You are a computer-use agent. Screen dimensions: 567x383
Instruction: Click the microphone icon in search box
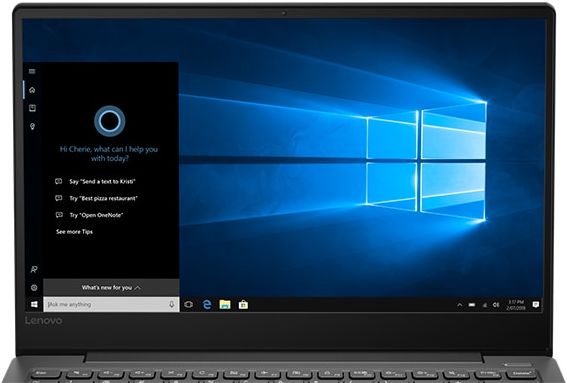(172, 304)
